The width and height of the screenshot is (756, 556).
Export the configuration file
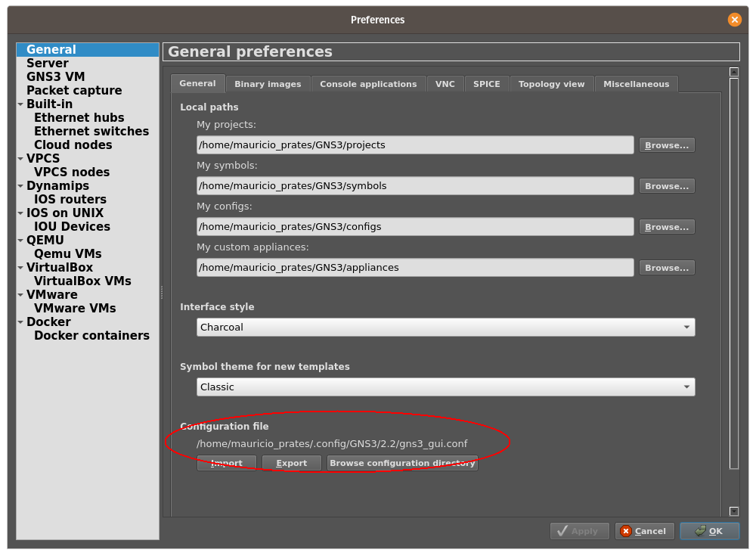tap(292, 462)
